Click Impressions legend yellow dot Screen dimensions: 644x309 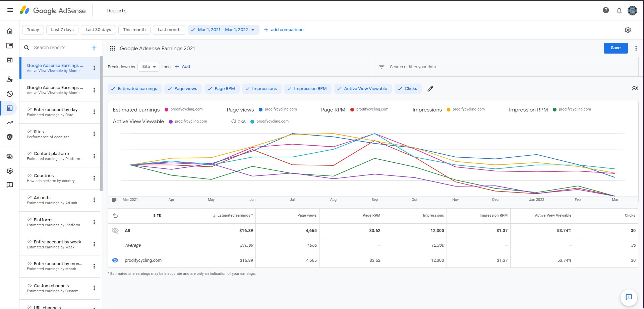(449, 109)
